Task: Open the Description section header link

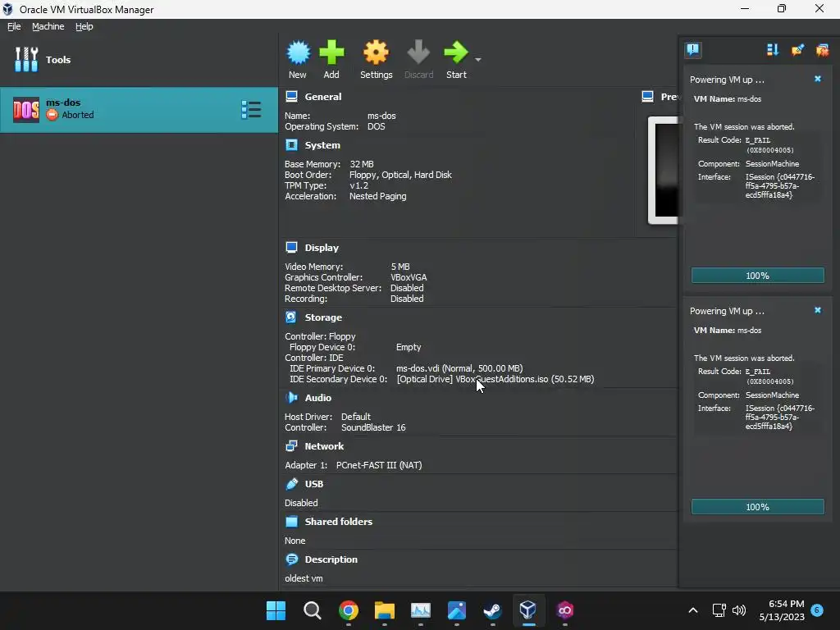Action: (x=331, y=559)
